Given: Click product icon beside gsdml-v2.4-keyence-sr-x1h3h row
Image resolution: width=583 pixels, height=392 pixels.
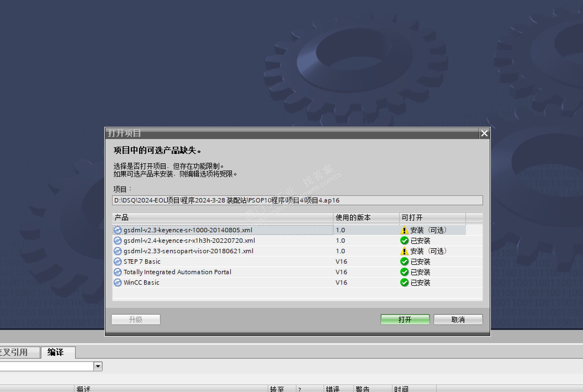Looking at the screenshot, I should pyautogui.click(x=118, y=241).
